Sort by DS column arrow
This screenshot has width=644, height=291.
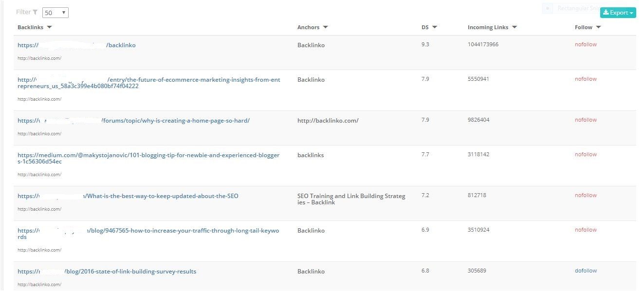coord(435,27)
